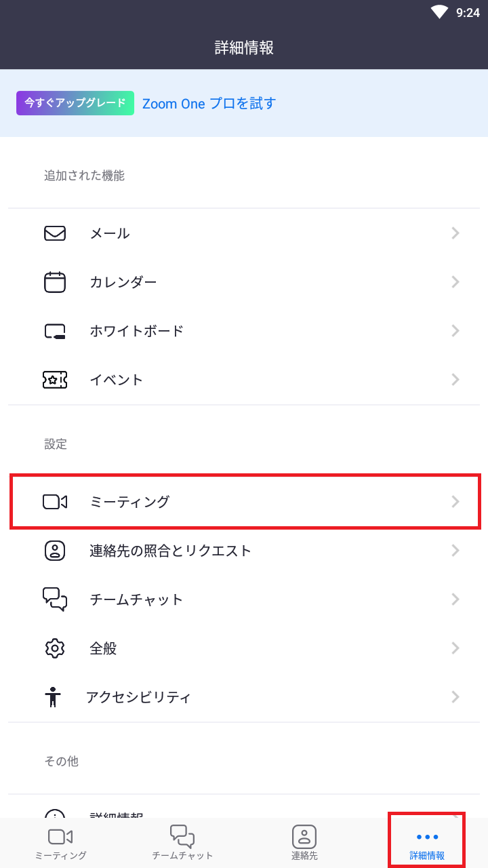
Task: Tap the whiteboard icon
Action: pos(55,331)
